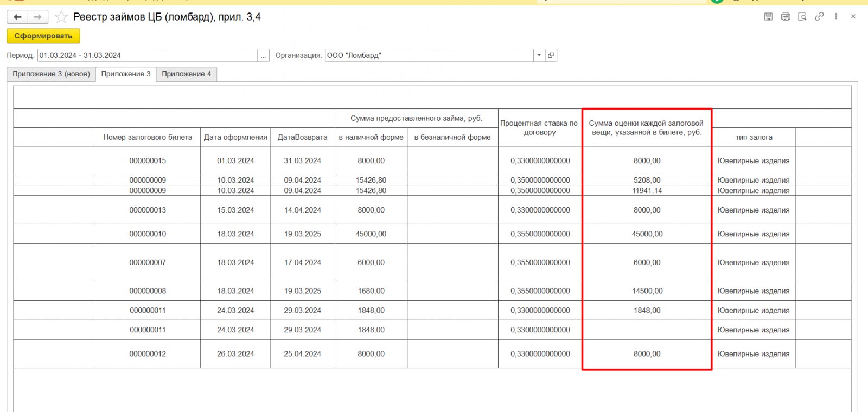Select the ДатаВозврата column header
The width and height of the screenshot is (868, 412).
point(303,137)
